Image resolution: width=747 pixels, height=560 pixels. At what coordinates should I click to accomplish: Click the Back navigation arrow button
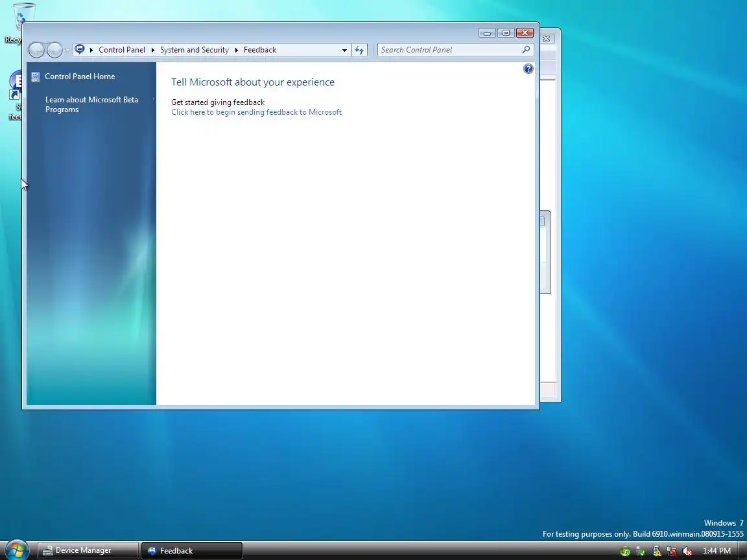click(37, 50)
